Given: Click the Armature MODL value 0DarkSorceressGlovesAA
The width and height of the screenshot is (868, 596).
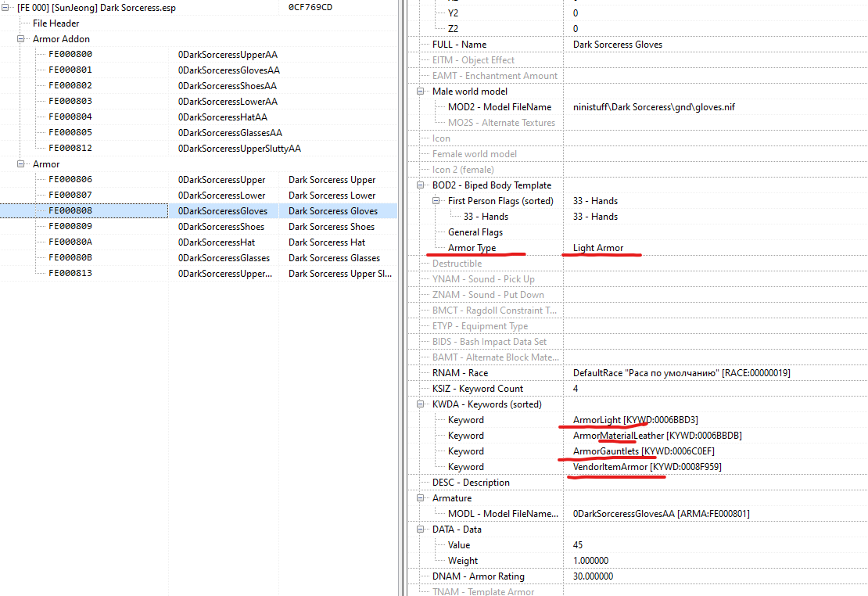Looking at the screenshot, I should (x=662, y=513).
